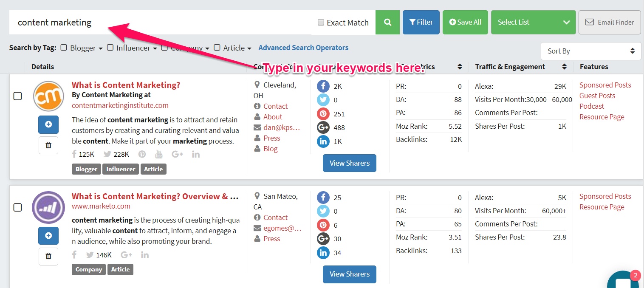The width and height of the screenshot is (644, 288).
Task: Open 'What is Content Marketing? Overview' title
Action: tap(155, 196)
